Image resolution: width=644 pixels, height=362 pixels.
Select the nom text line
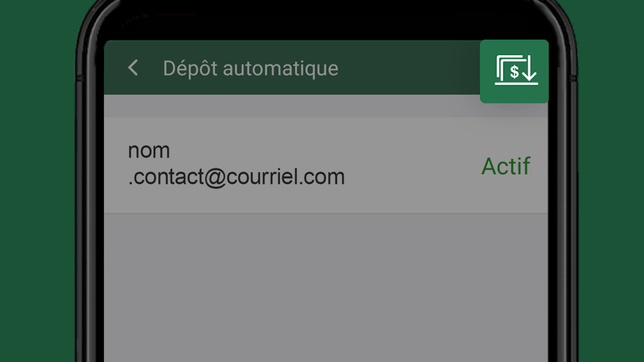[x=149, y=151]
